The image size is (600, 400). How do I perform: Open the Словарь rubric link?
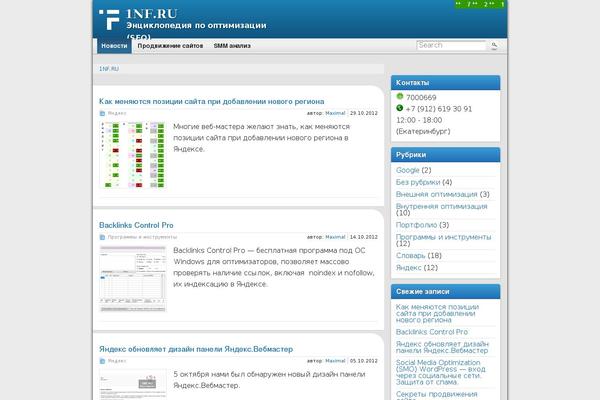tap(411, 256)
